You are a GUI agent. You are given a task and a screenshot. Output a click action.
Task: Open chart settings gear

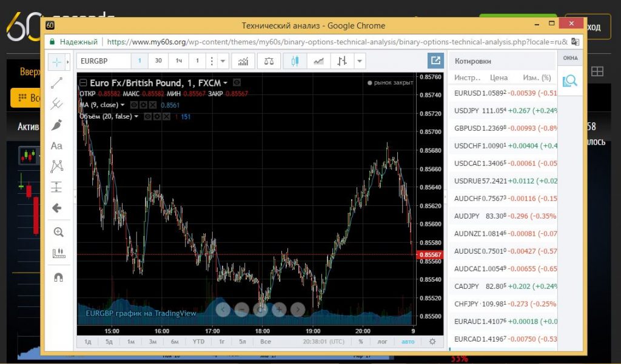(432, 342)
